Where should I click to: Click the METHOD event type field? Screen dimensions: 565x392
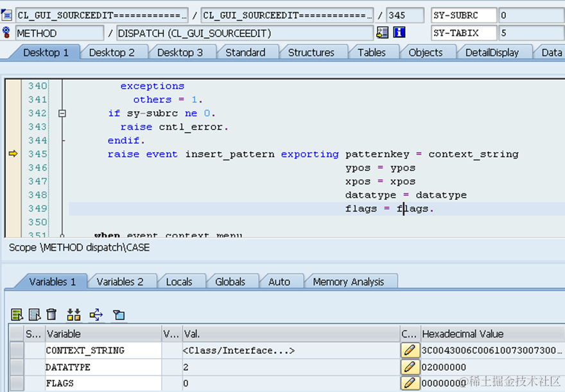point(60,33)
